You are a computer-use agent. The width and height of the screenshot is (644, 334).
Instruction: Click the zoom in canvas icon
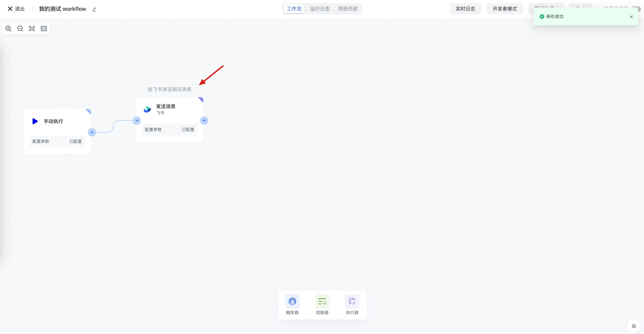coord(9,29)
